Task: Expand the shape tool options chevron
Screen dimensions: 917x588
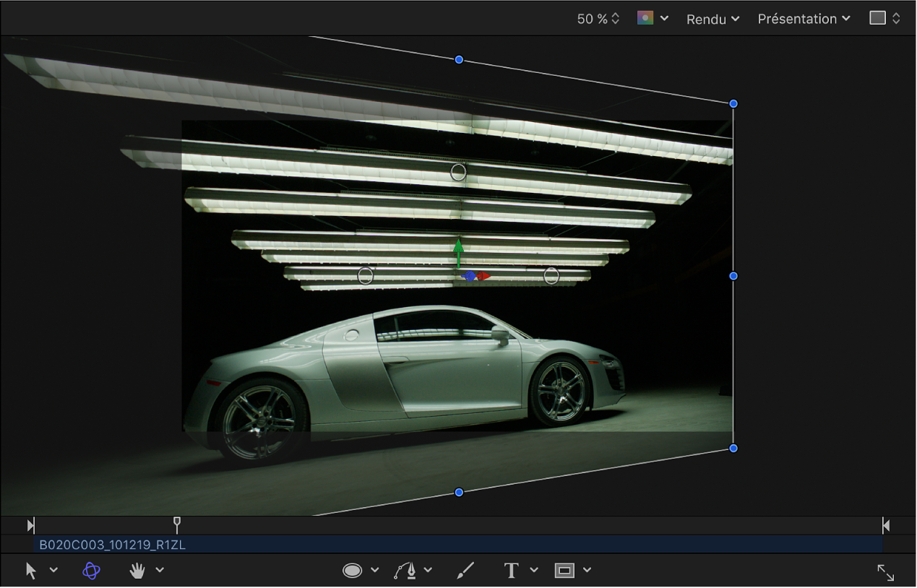Action: 375,571
